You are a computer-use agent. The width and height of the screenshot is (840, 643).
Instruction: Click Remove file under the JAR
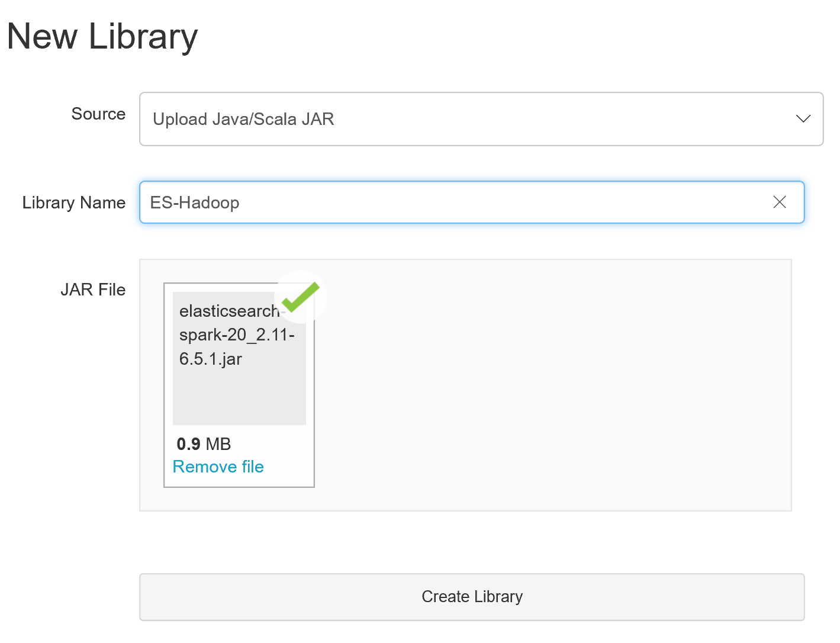(x=218, y=467)
